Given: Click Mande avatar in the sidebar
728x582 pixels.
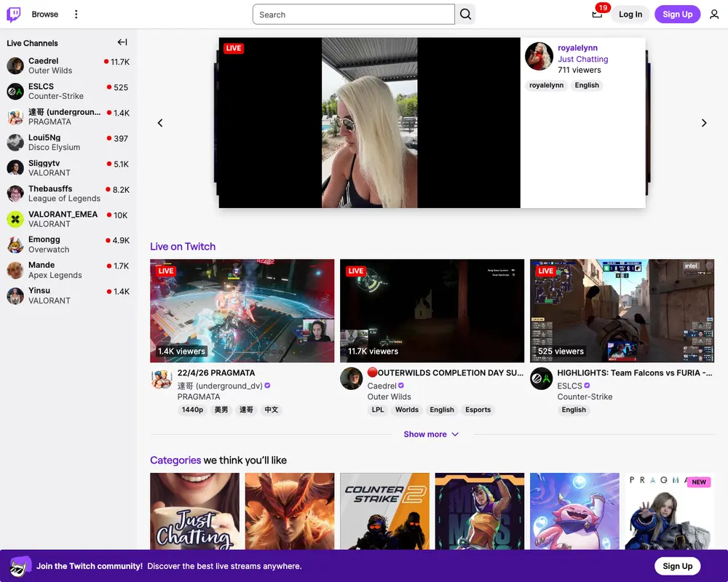Looking at the screenshot, I should 15,270.
